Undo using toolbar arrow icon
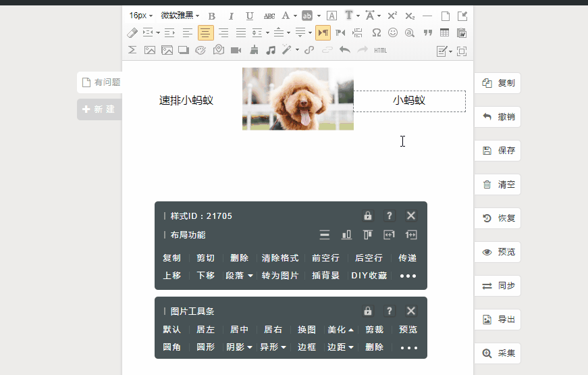This screenshot has height=375, width=588. pyautogui.click(x=344, y=50)
